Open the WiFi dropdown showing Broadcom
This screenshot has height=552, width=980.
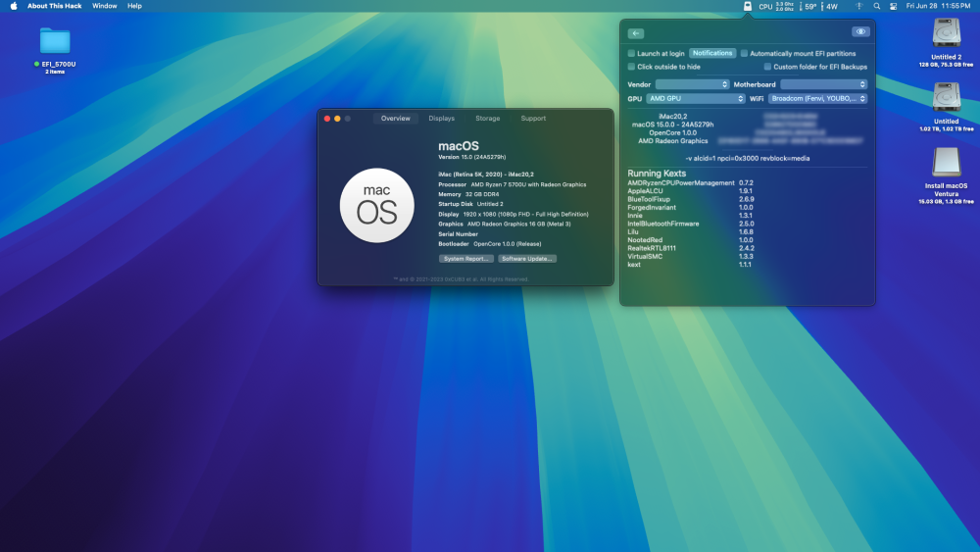pos(817,98)
